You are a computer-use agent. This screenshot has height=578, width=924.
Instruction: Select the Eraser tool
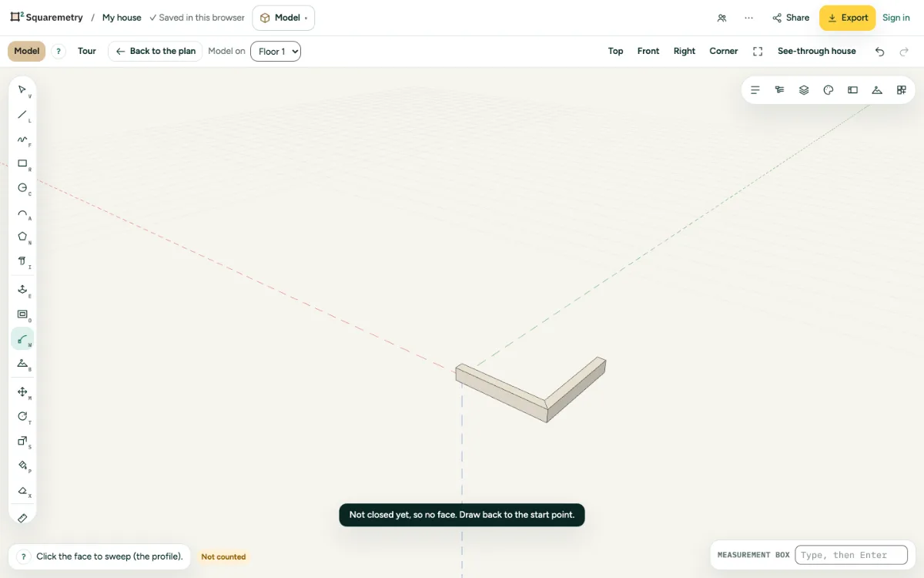click(22, 491)
